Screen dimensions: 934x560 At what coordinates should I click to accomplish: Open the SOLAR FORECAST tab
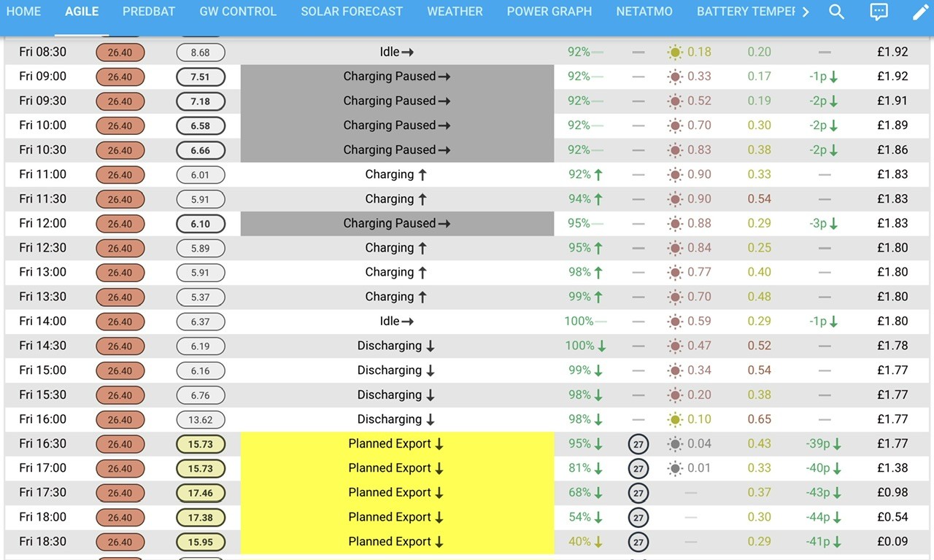(352, 12)
